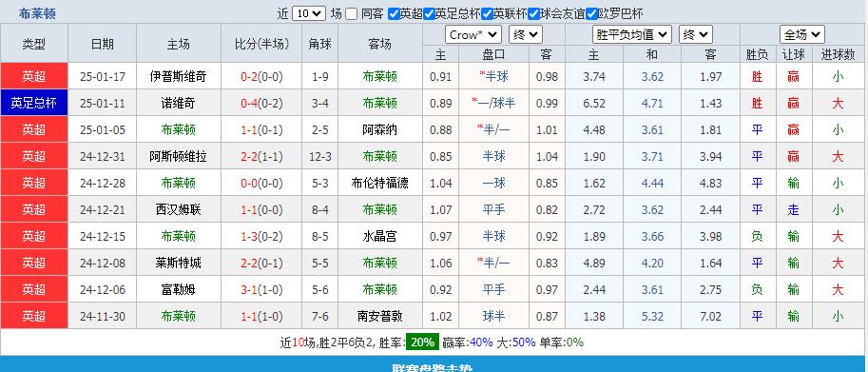Image resolution: width=868 pixels, height=372 pixels.
Task: Uncheck the 球会友谊 filter checkbox
Action: tap(533, 14)
